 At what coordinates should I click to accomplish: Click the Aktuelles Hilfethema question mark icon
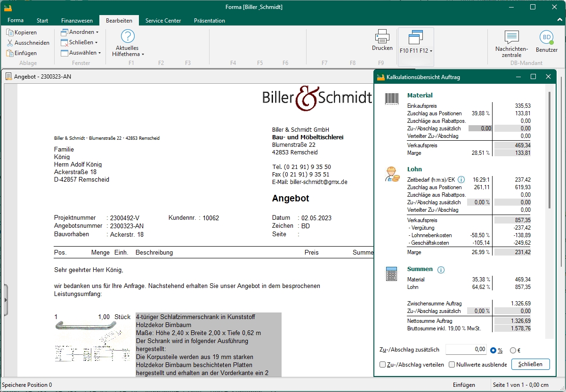point(128,36)
